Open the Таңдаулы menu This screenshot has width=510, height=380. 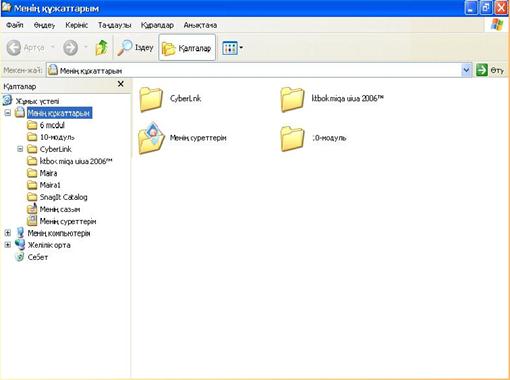point(114,25)
